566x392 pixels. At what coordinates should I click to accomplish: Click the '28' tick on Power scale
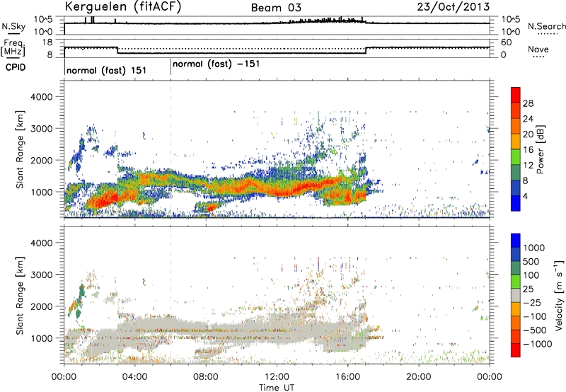(528, 103)
